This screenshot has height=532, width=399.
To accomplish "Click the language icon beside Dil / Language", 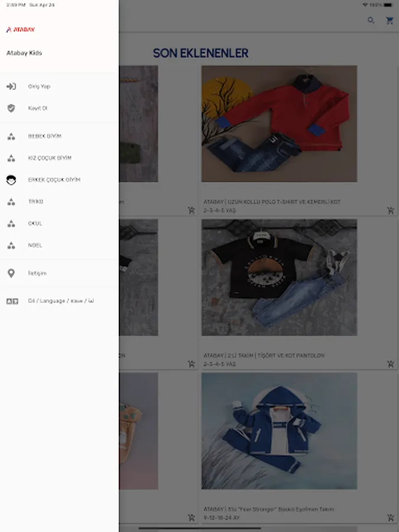I will (x=12, y=301).
